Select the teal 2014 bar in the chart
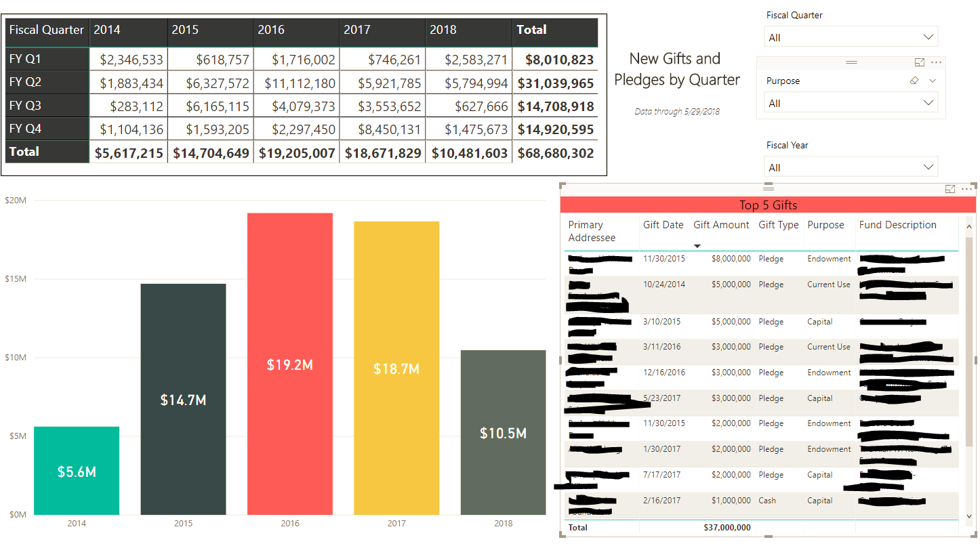 pyautogui.click(x=77, y=471)
